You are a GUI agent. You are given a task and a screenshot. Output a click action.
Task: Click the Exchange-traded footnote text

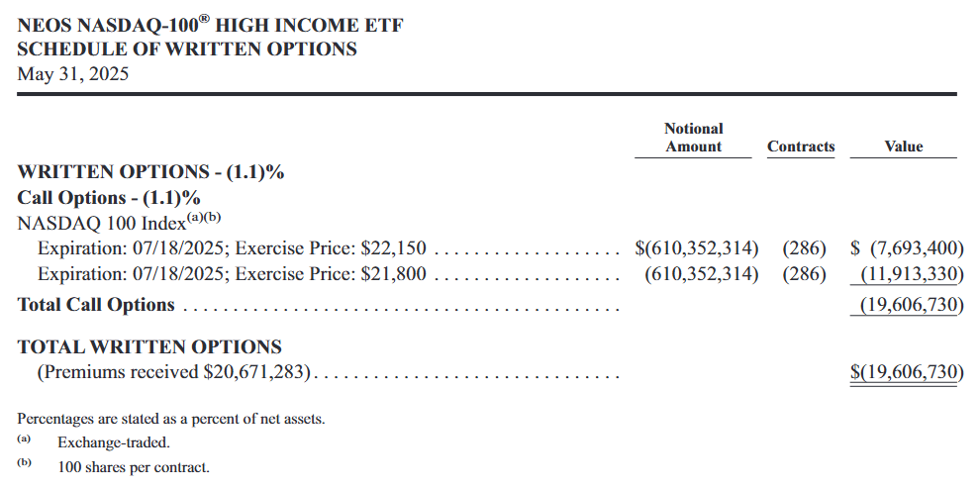[99, 442]
